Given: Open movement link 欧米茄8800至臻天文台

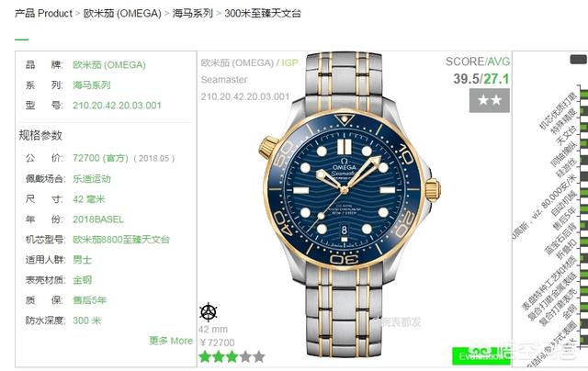Looking at the screenshot, I should [x=121, y=240].
